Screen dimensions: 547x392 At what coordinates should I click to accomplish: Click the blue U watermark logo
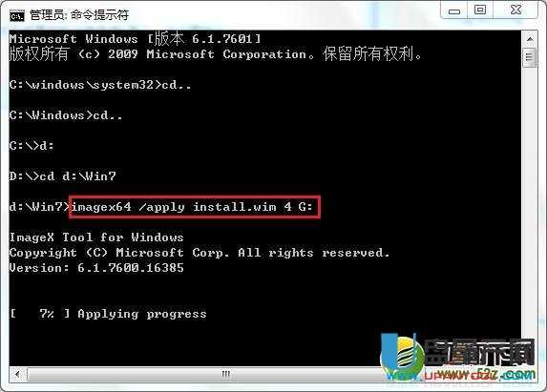(401, 356)
